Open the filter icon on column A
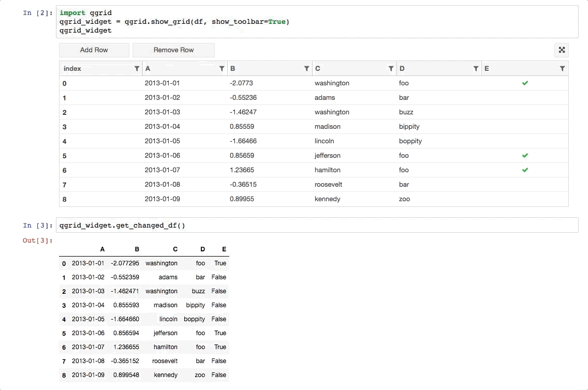The height and width of the screenshot is (390, 588). 222,68
